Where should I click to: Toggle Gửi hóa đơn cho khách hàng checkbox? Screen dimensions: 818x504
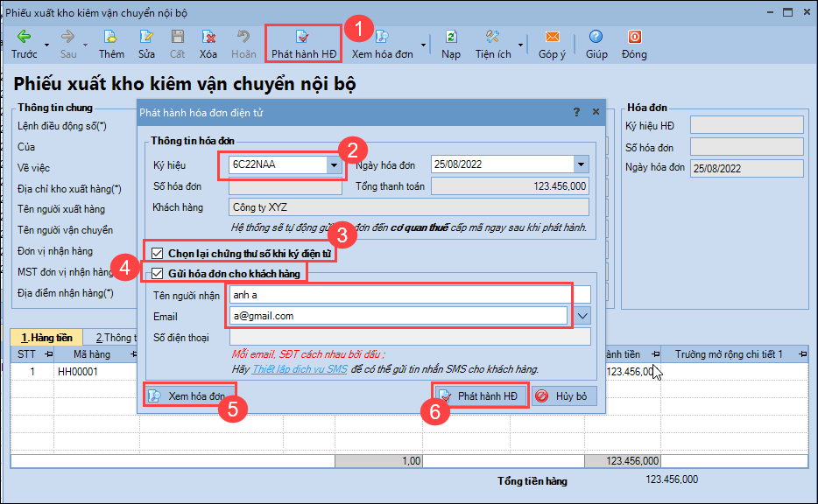pos(157,274)
